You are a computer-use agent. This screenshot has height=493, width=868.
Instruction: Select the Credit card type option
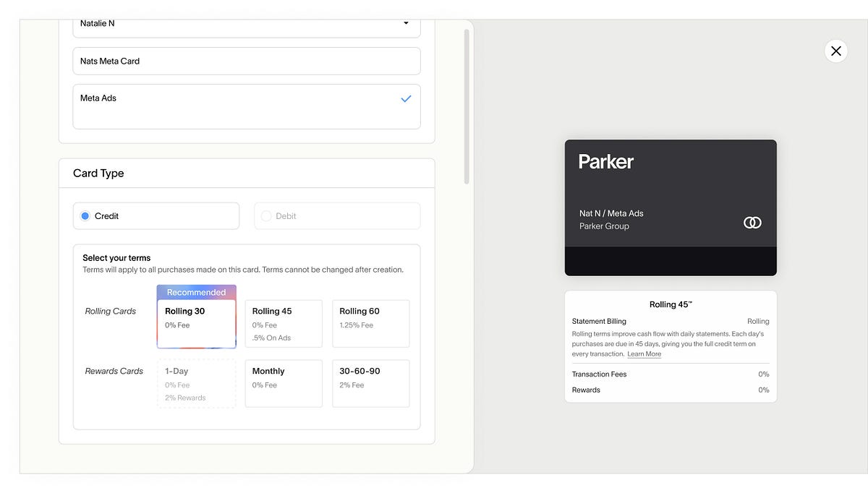click(x=156, y=215)
